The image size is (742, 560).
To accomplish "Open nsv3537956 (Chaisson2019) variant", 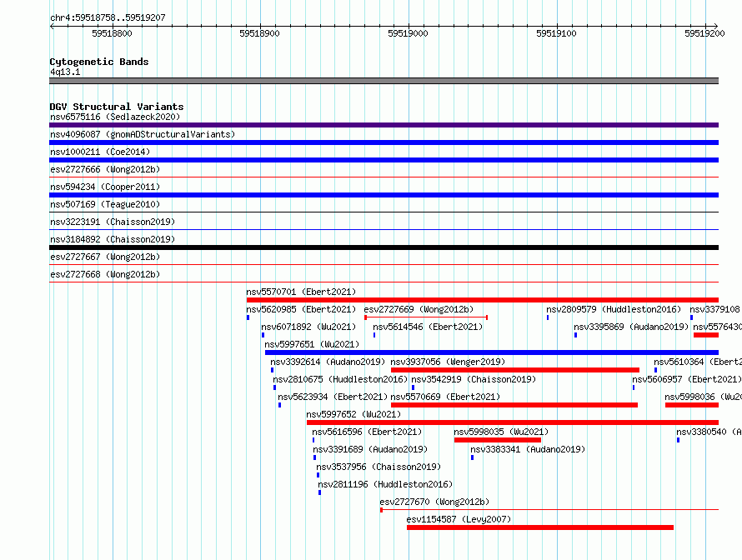I will [379, 467].
